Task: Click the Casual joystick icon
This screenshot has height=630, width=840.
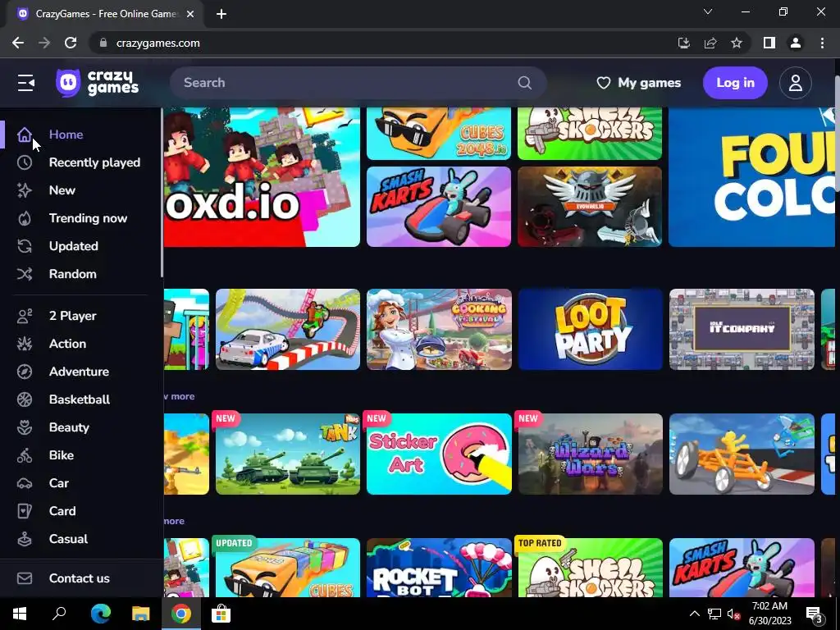Action: point(25,538)
